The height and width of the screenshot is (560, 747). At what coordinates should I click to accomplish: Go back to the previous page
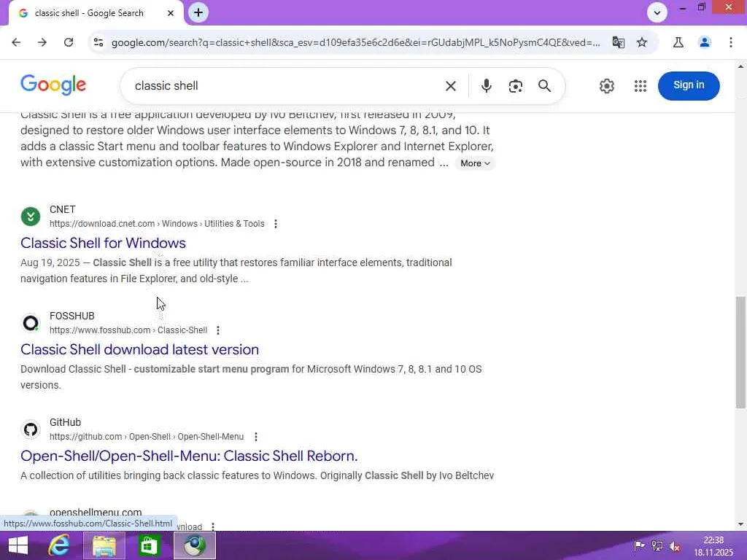tap(16, 42)
